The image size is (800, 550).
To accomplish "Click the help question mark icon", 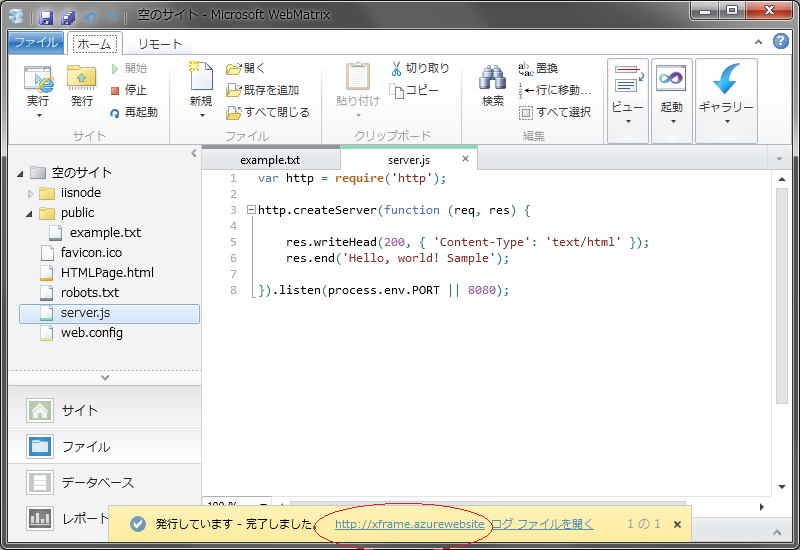I will (x=780, y=41).
